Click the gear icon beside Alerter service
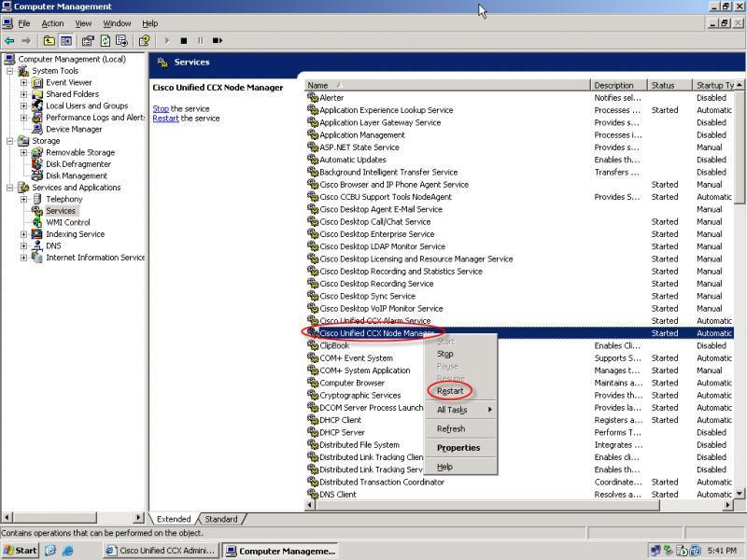The width and height of the screenshot is (747, 560). pyautogui.click(x=313, y=97)
